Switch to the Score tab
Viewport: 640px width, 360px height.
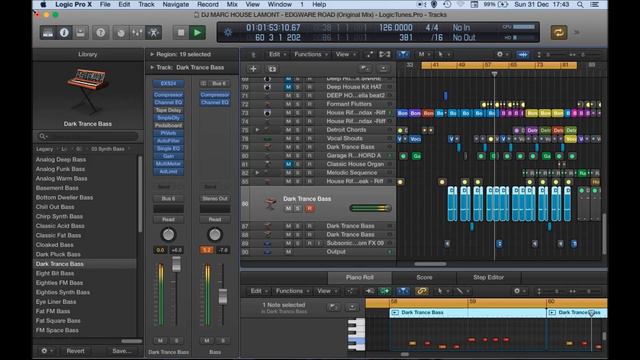point(424,278)
